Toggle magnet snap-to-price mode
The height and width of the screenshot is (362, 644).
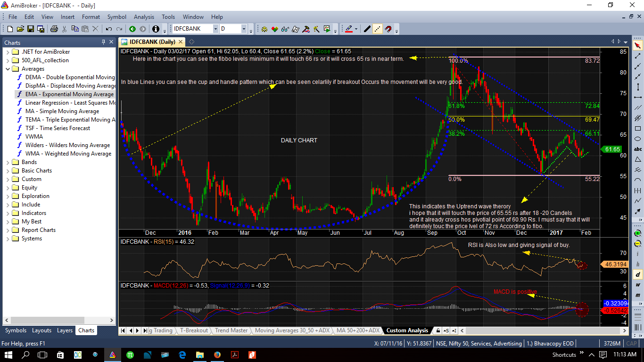388,29
